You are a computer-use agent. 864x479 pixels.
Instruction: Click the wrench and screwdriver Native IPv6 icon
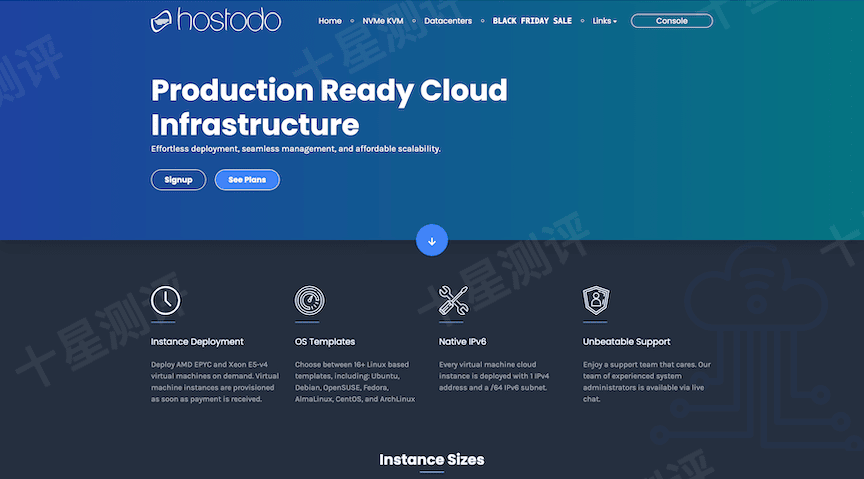click(454, 300)
